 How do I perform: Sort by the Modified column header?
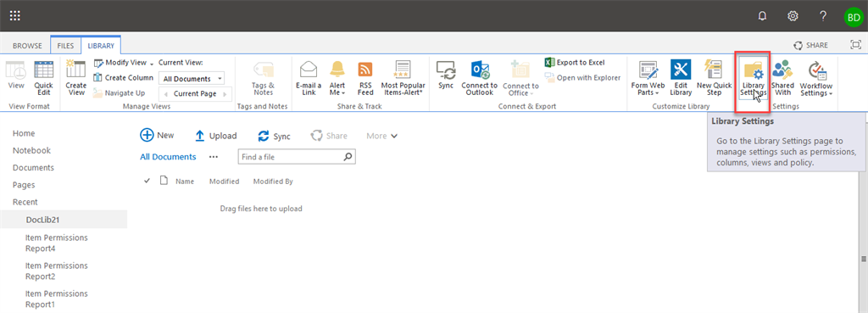pyautogui.click(x=224, y=182)
